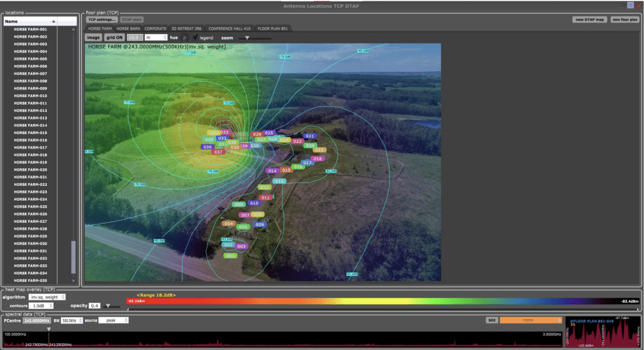Click antenna marker 021 on the map
This screenshot has width=644, height=350.
tap(309, 136)
